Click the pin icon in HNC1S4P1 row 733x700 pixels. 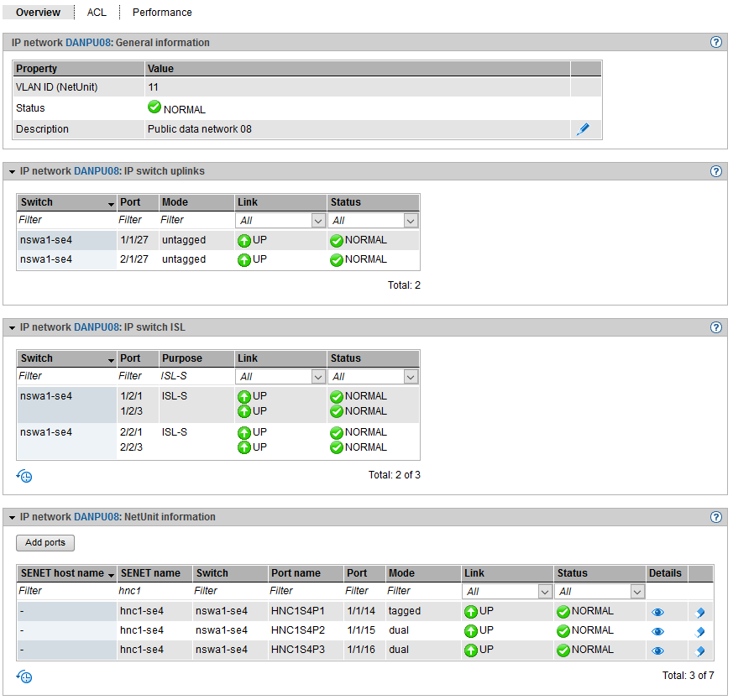pyautogui.click(x=700, y=612)
